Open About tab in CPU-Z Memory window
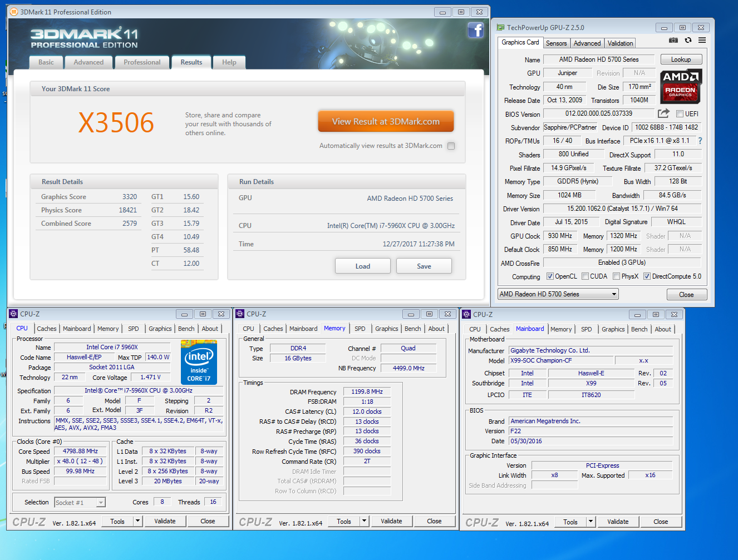This screenshot has height=560, width=738. point(436,329)
